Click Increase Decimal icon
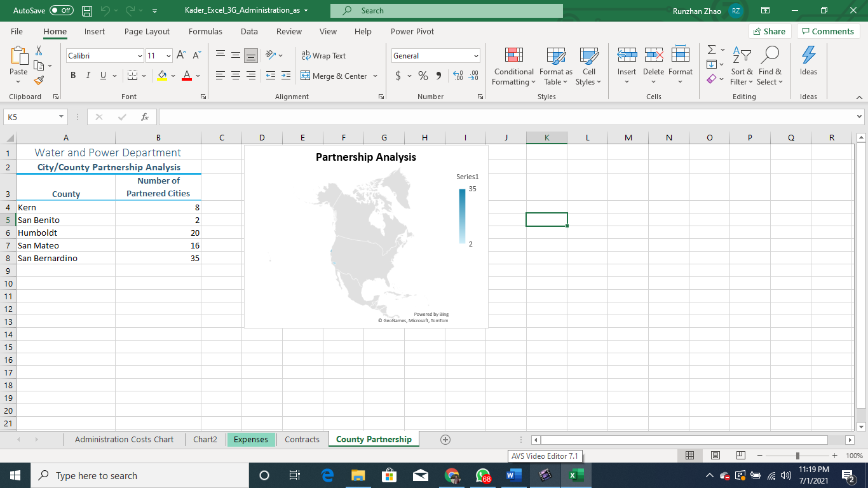 tap(458, 76)
